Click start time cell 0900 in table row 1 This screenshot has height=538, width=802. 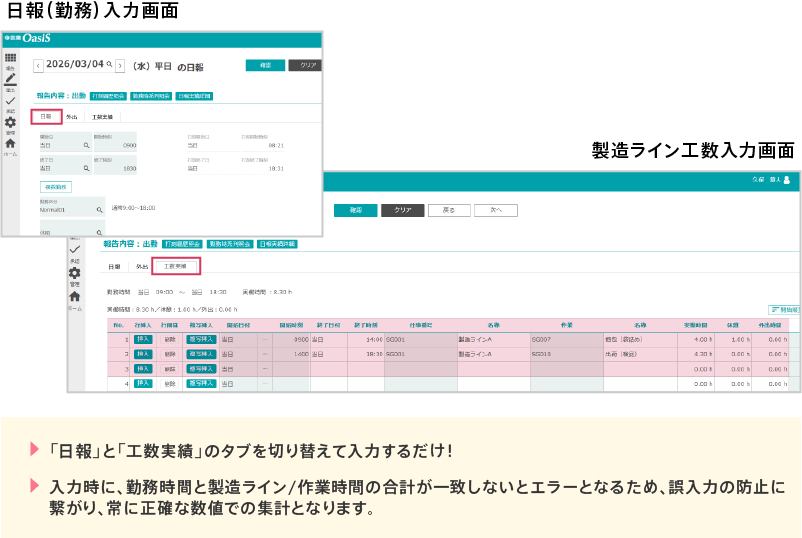291,340
